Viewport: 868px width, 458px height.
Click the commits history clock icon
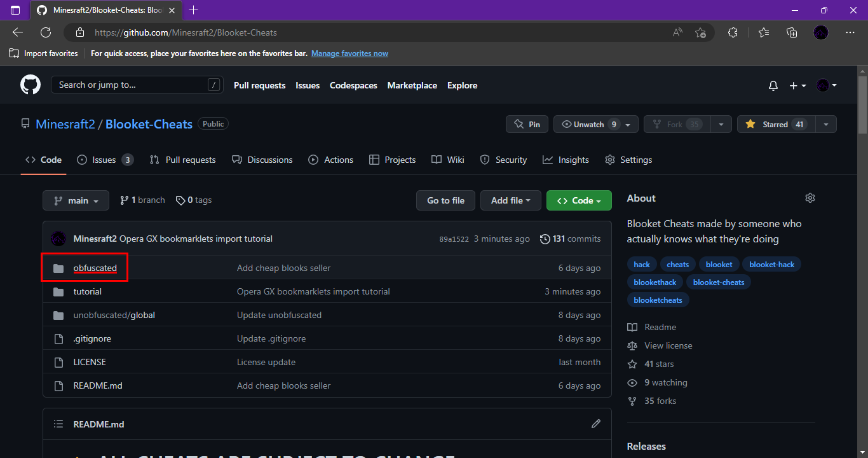[545, 239]
